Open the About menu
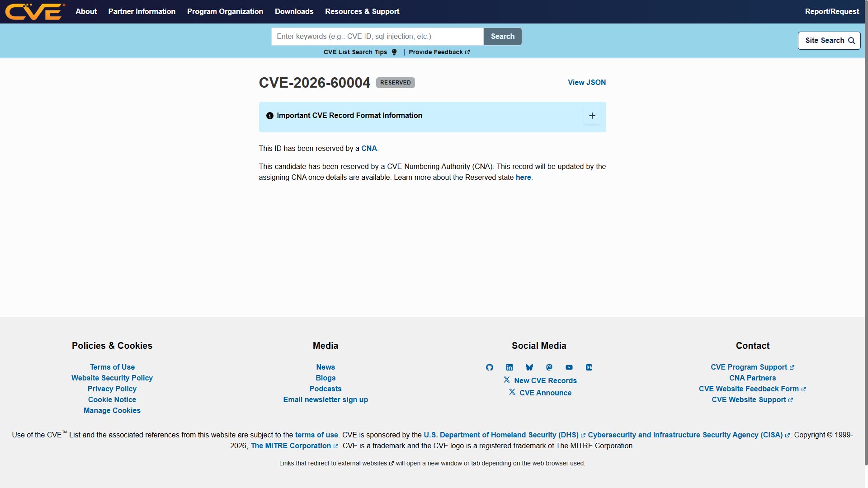The height and width of the screenshot is (488, 868). pos(86,11)
